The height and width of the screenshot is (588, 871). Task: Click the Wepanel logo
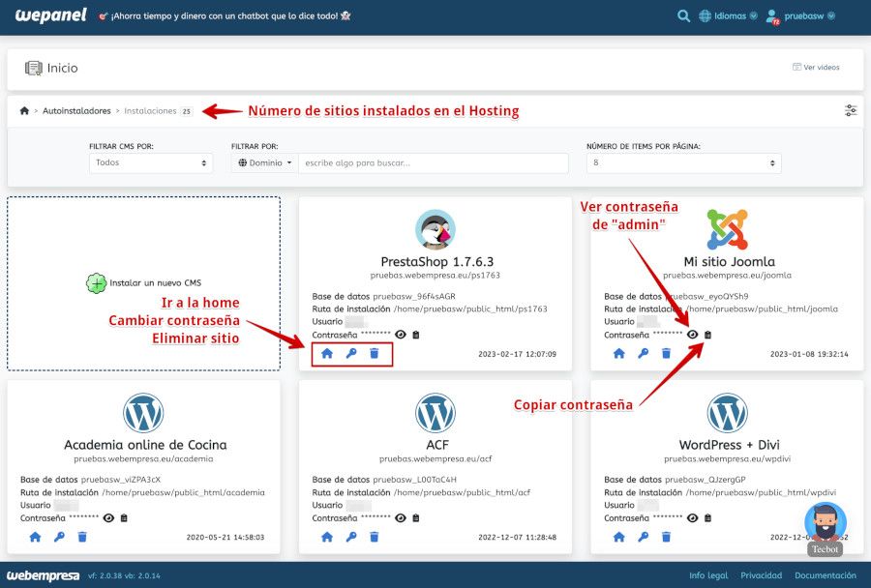pyautogui.click(x=50, y=15)
